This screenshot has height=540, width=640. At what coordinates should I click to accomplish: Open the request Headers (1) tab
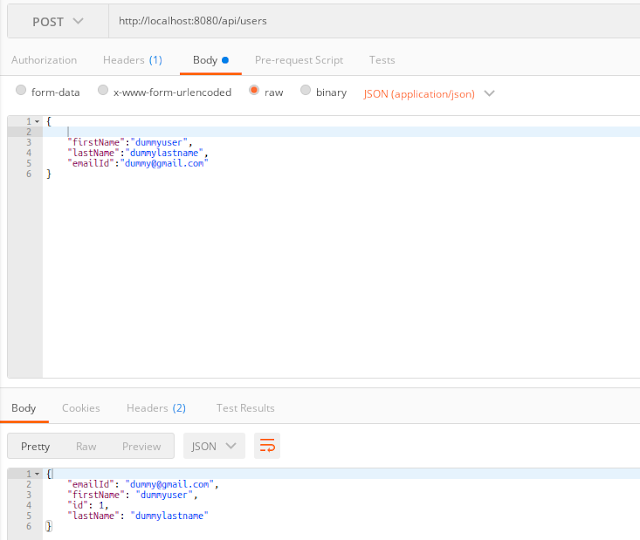(133, 60)
